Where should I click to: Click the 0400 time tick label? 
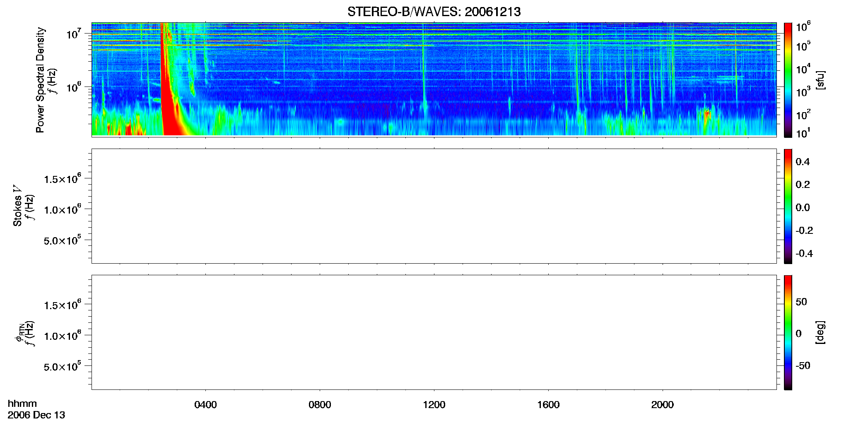coord(205,405)
